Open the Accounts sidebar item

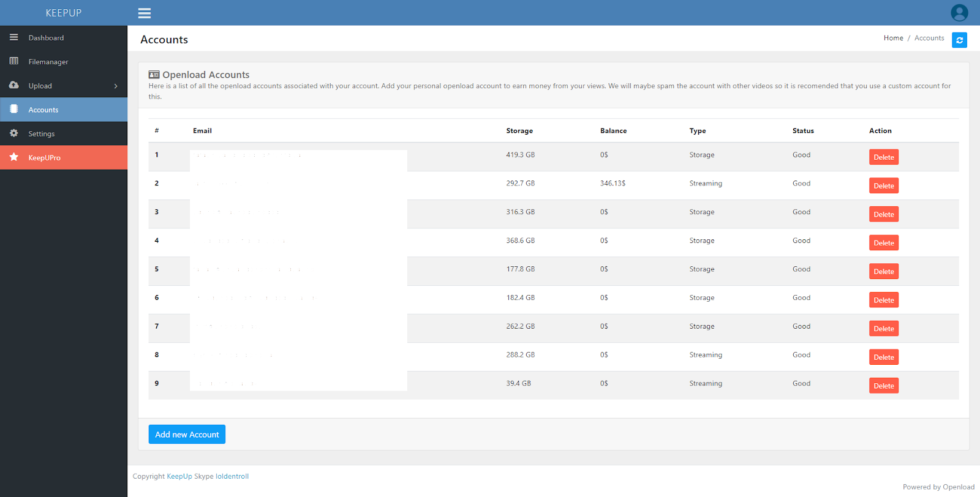tap(43, 110)
